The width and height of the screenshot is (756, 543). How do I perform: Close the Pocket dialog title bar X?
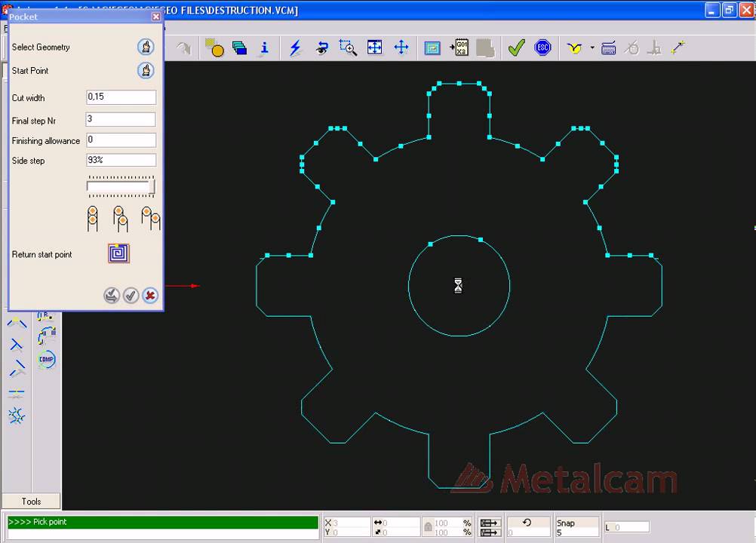(x=155, y=17)
